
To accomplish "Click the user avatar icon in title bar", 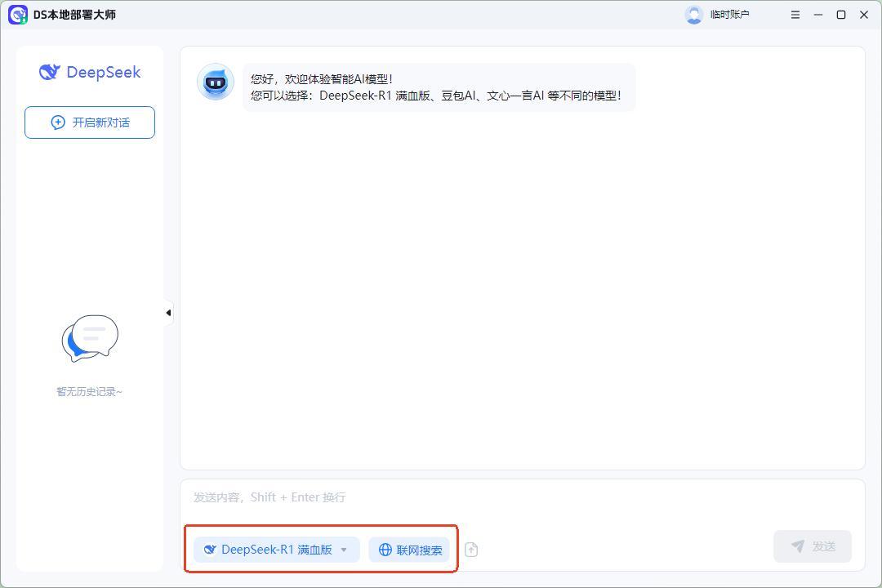I will [694, 15].
